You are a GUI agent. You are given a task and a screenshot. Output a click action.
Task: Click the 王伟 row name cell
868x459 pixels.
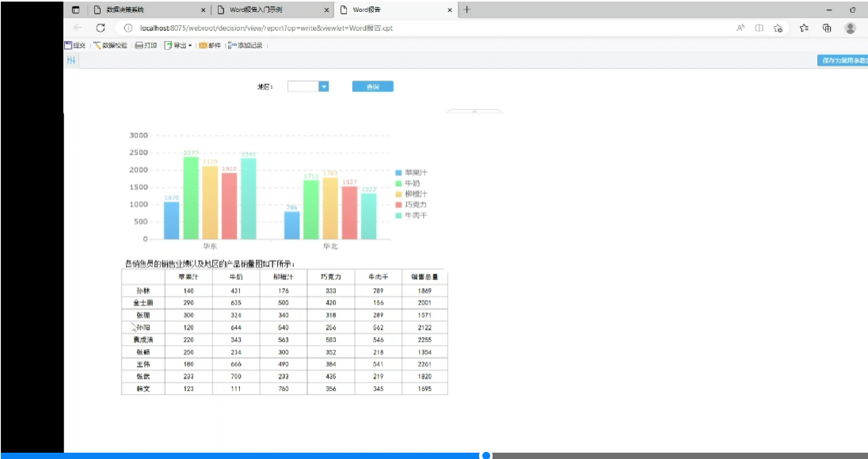click(x=143, y=365)
